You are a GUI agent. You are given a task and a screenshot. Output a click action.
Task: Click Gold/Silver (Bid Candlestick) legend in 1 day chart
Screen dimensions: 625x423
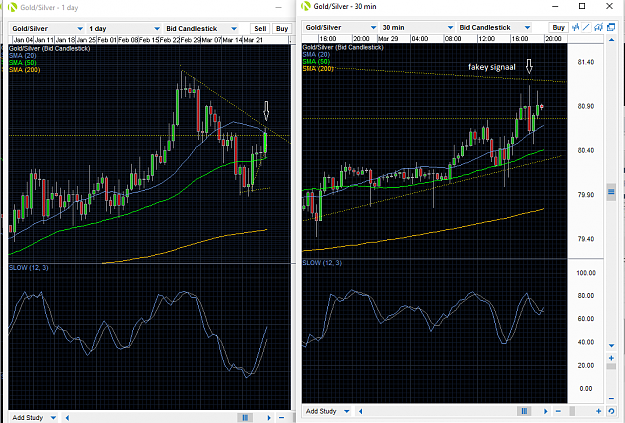(49, 48)
